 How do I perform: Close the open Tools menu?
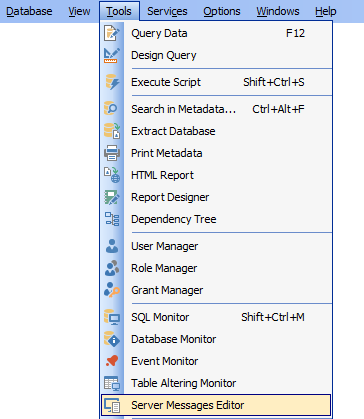click(119, 11)
